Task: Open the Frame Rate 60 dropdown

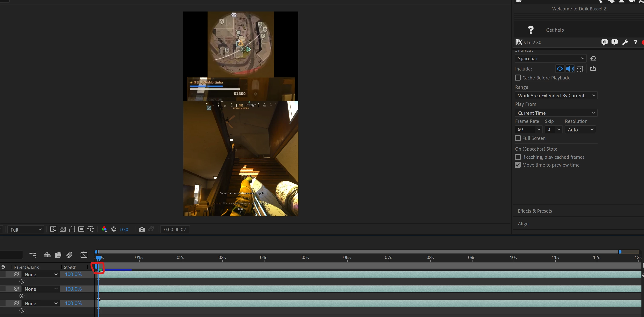Action: coord(539,130)
